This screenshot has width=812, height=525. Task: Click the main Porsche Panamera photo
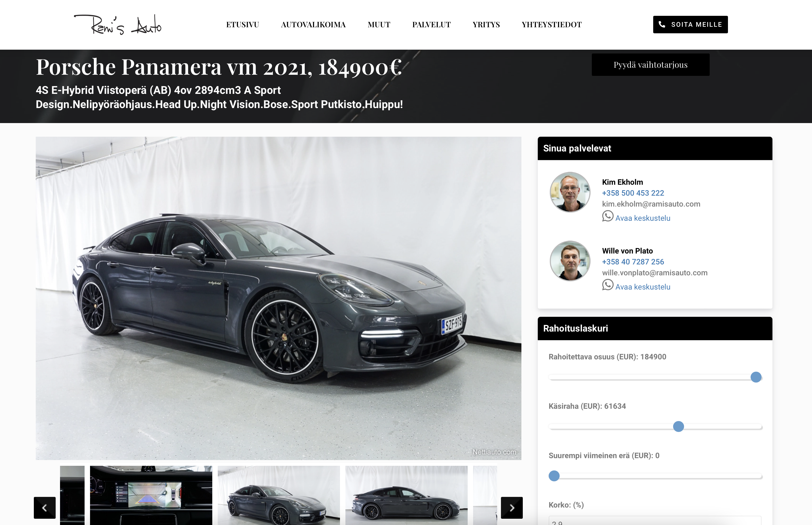(x=279, y=298)
